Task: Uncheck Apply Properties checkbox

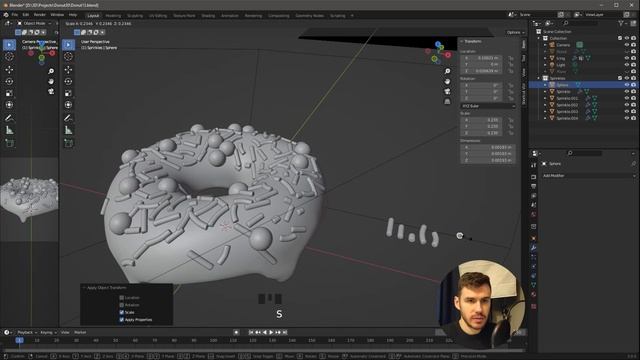Action: click(x=121, y=320)
